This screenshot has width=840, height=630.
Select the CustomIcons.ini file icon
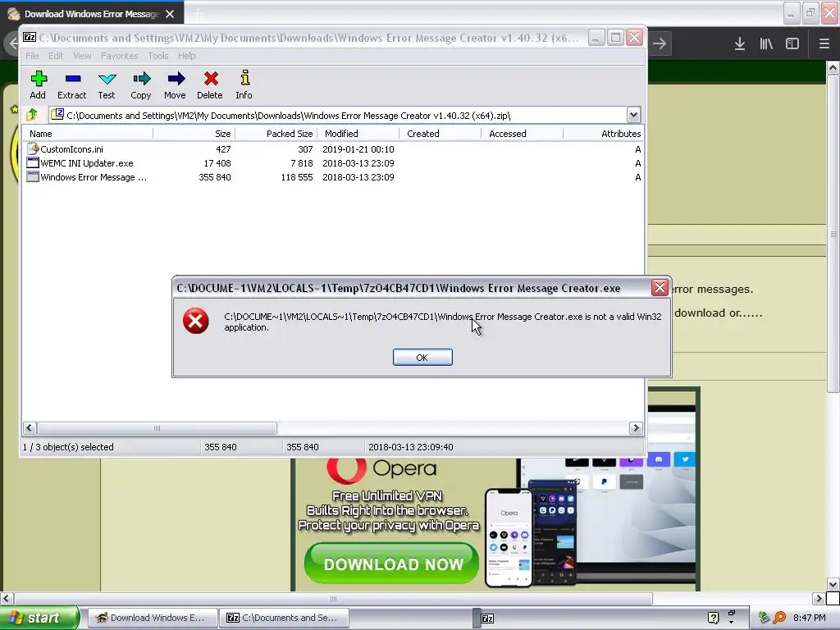click(33, 148)
